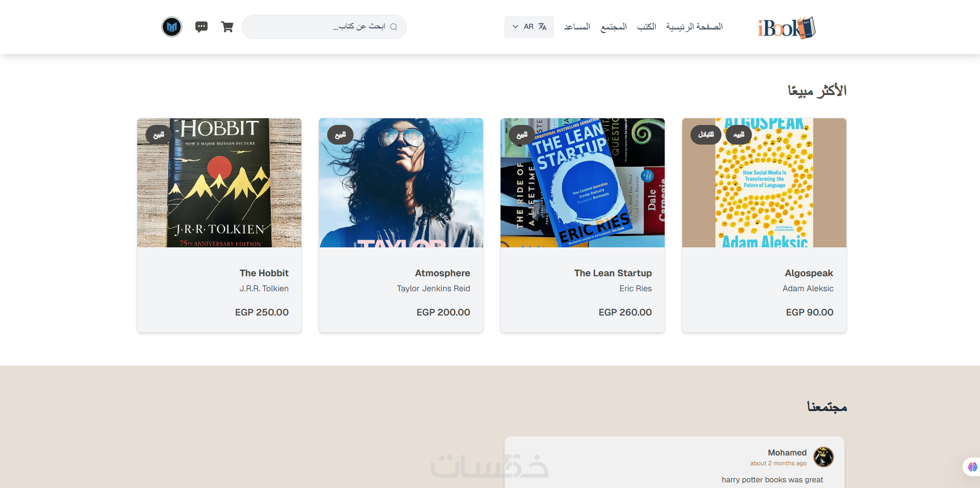
Task: Click the iBook logo
Action: click(786, 27)
